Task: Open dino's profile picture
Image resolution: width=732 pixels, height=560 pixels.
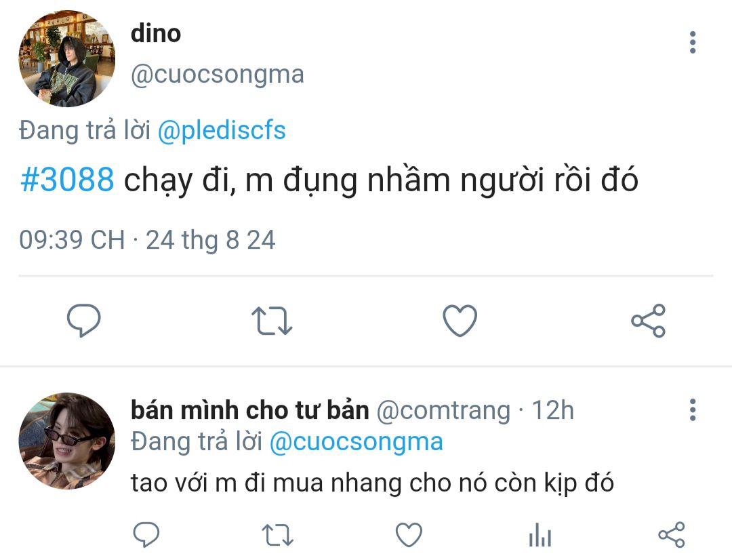Action: click(x=66, y=59)
